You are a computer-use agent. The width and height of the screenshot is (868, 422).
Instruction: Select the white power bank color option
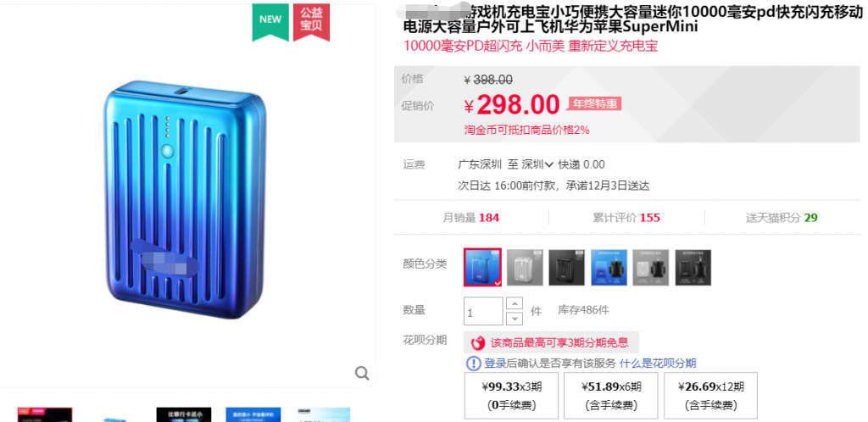click(x=525, y=268)
